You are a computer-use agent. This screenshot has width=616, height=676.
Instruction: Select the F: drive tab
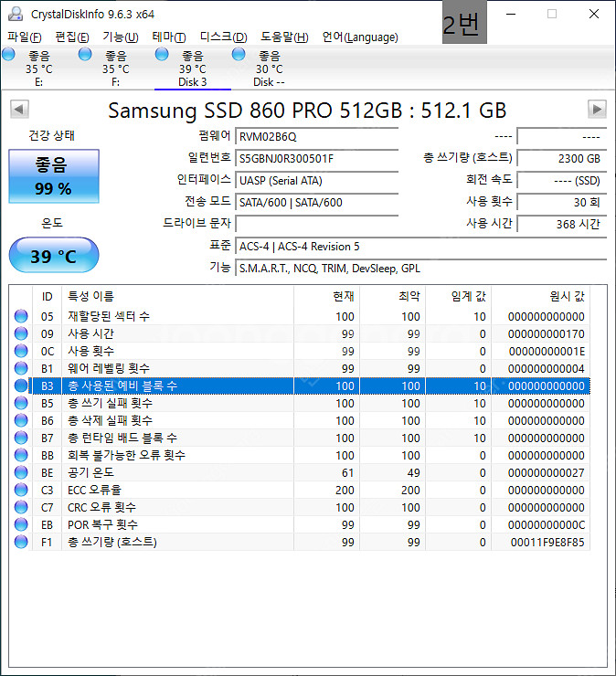(115, 69)
